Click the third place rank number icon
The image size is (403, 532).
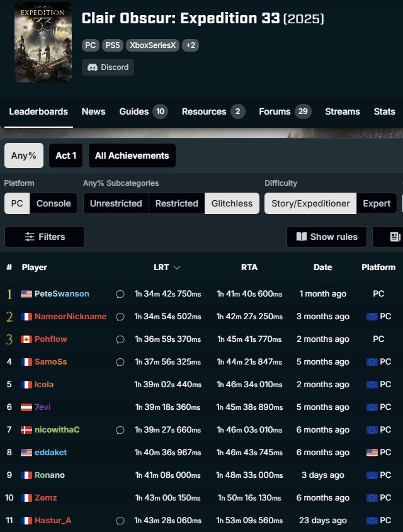pyautogui.click(x=9, y=339)
